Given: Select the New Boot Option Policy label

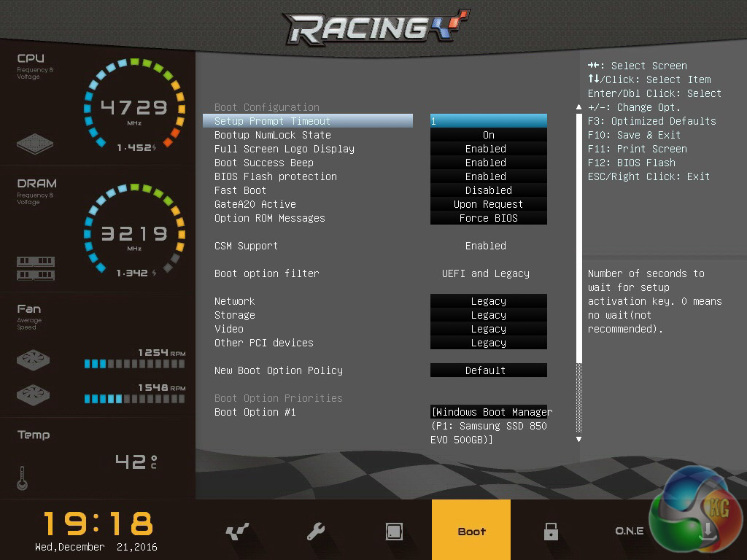Looking at the screenshot, I should coord(279,370).
